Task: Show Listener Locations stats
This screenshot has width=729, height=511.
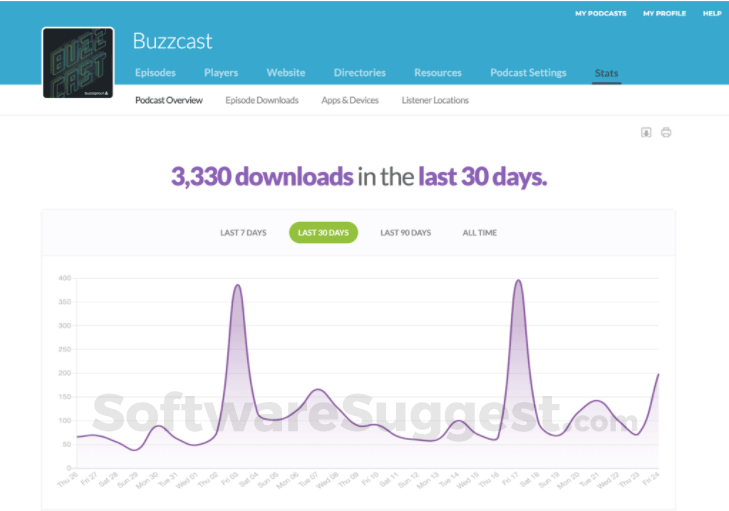Action: click(435, 100)
